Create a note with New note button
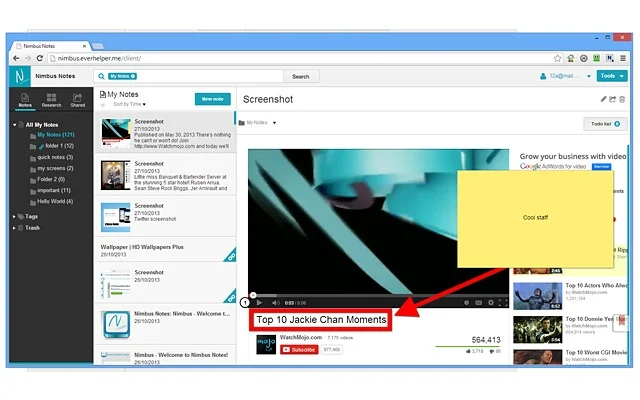Screen dimensions: 640x400 213,99
